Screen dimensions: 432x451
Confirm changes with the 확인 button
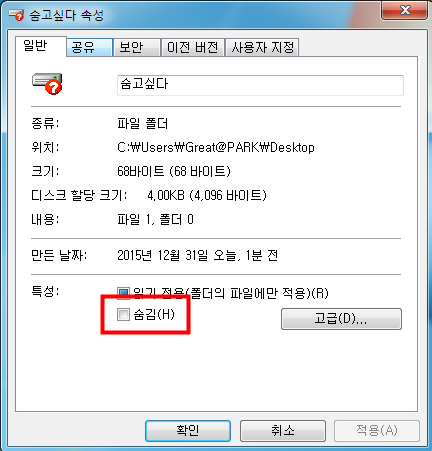click(188, 431)
